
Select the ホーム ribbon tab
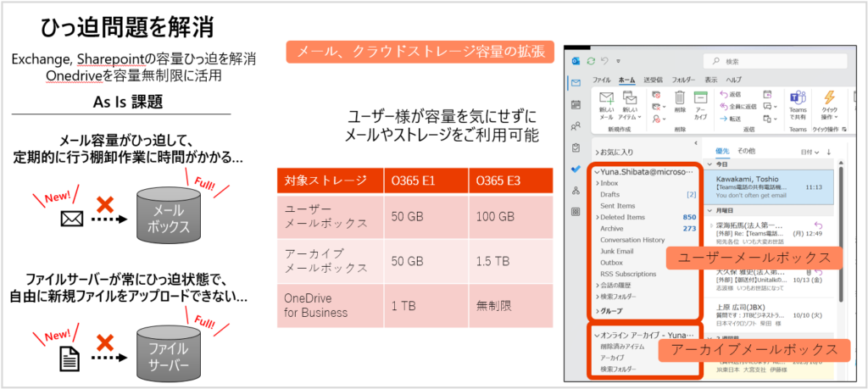pyautogui.click(x=626, y=80)
